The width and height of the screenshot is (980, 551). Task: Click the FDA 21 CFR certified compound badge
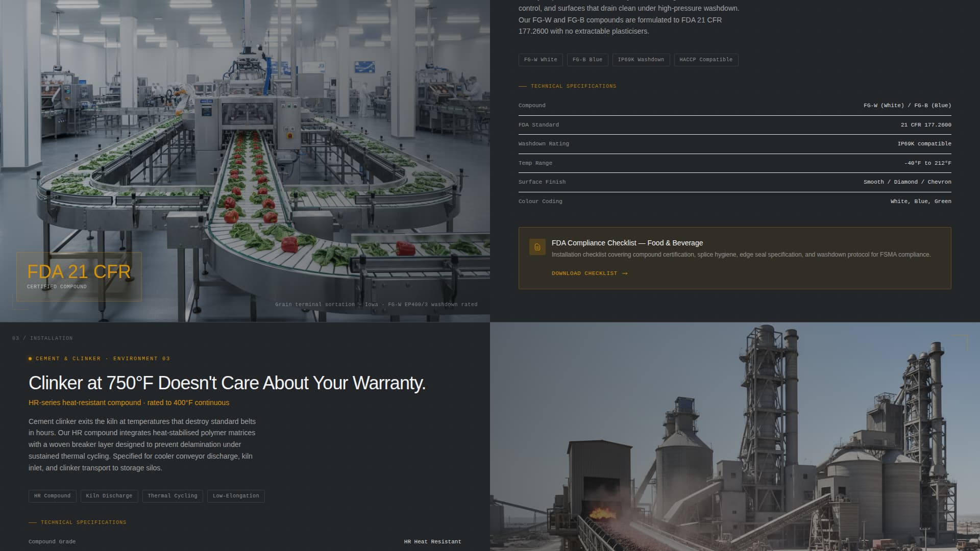click(x=79, y=276)
